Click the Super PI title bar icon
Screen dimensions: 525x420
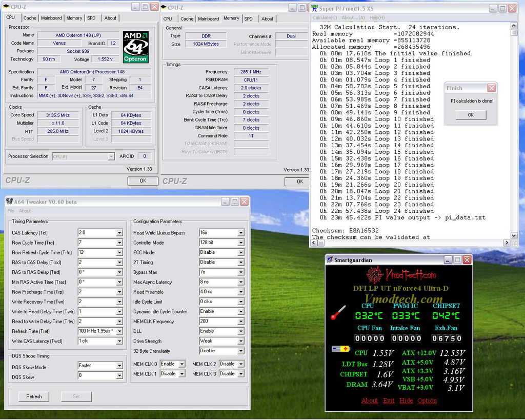314,8
